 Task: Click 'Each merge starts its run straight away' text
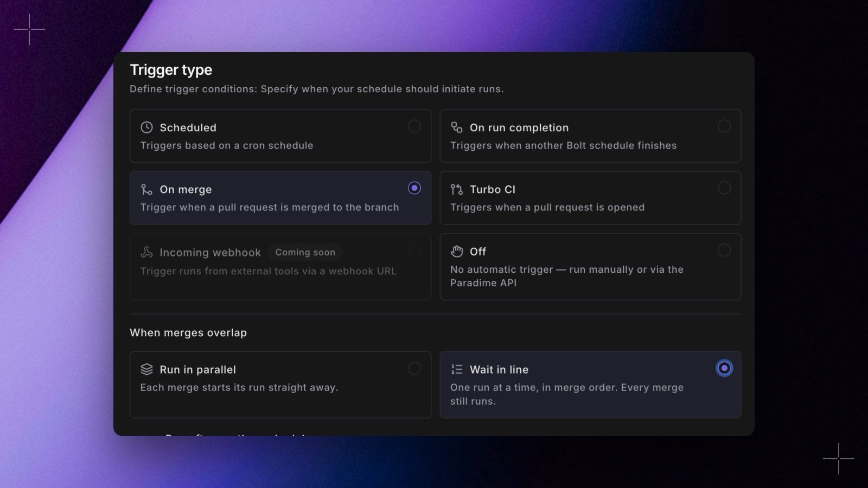(x=239, y=387)
